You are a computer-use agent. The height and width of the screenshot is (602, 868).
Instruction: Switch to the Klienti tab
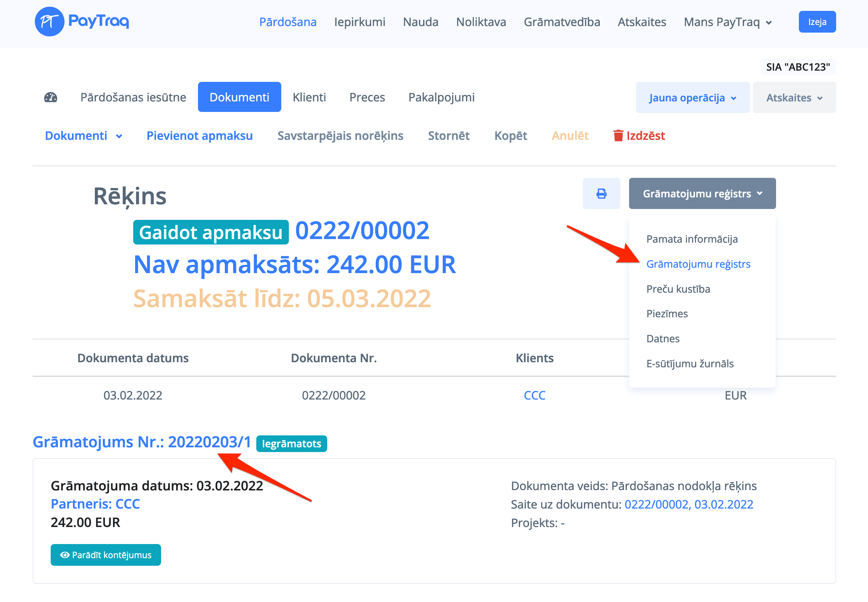tap(309, 97)
